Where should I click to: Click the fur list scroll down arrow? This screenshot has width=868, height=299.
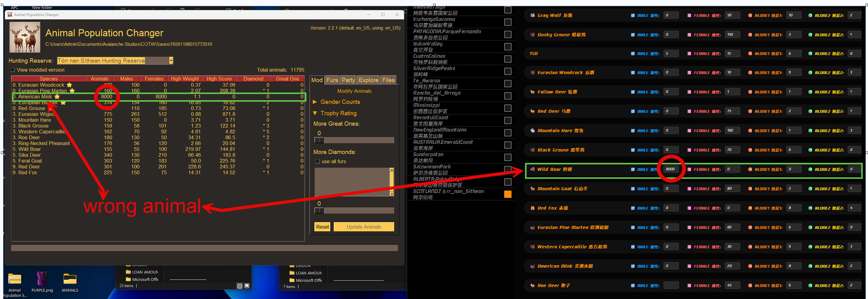(x=391, y=194)
